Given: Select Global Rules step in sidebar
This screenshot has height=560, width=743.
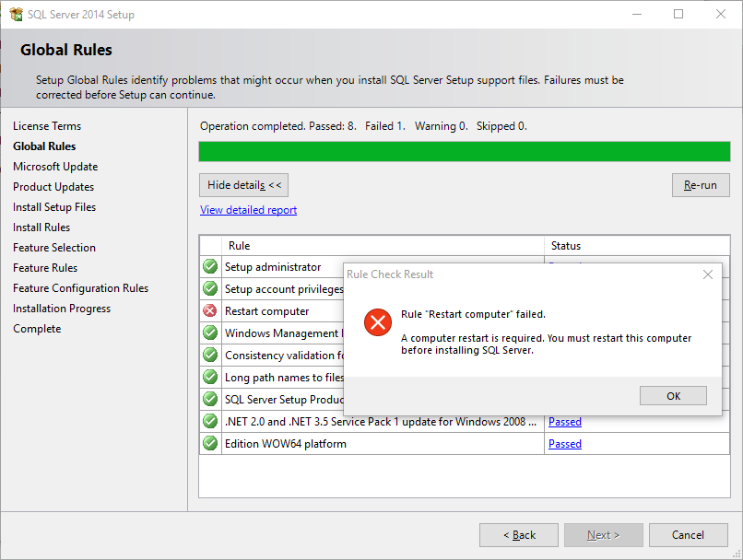Looking at the screenshot, I should pos(44,146).
